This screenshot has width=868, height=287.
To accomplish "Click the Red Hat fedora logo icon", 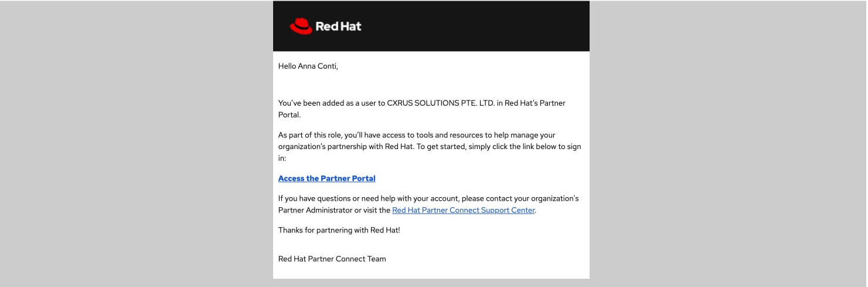I will [x=301, y=26].
